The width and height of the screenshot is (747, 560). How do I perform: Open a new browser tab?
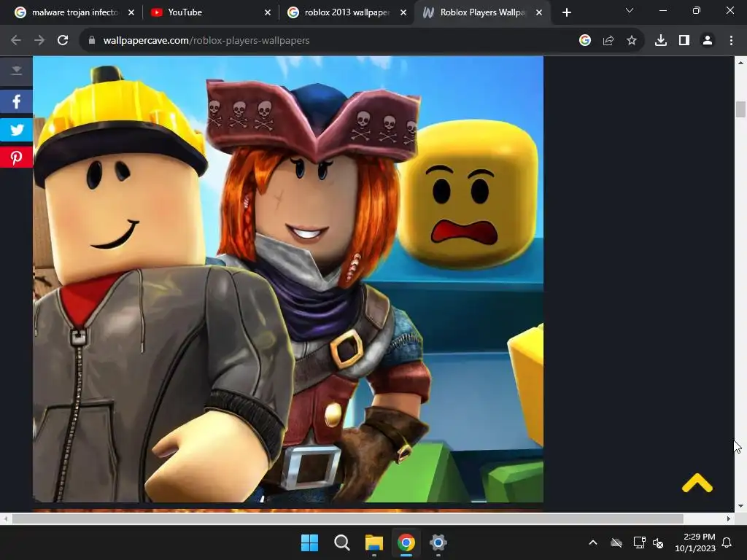[x=566, y=12]
